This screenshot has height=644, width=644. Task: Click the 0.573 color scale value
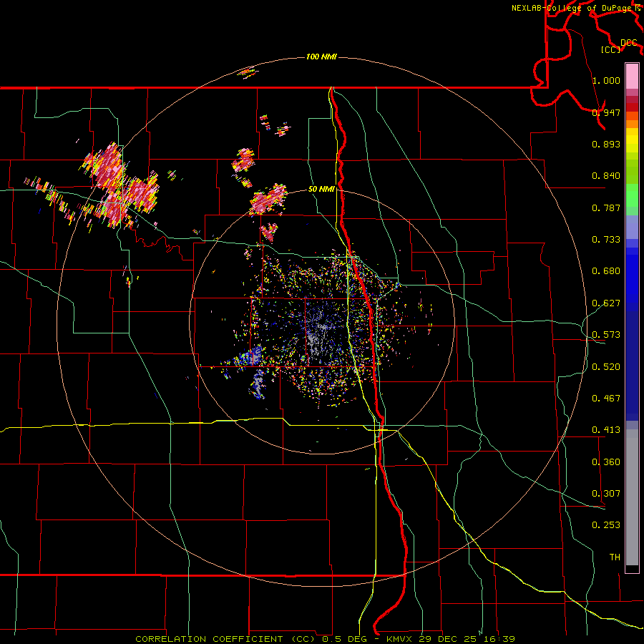click(x=606, y=335)
